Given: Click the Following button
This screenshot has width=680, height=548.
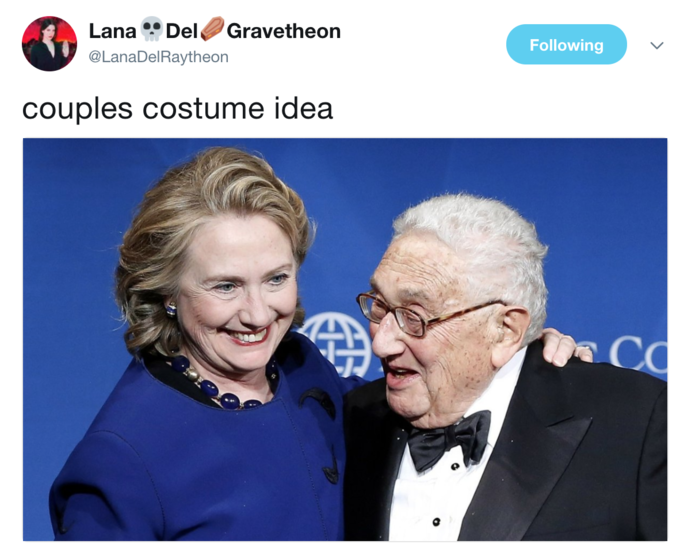Looking at the screenshot, I should 566,45.
